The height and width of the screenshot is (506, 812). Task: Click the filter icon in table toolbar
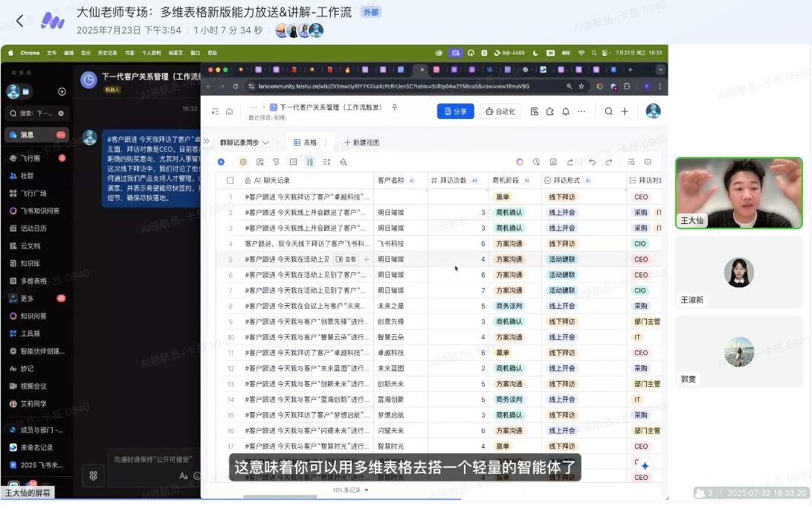tap(276, 161)
